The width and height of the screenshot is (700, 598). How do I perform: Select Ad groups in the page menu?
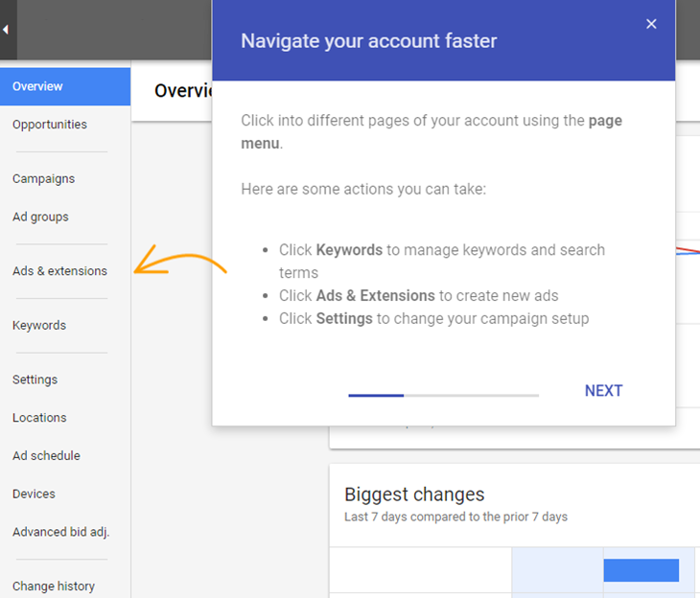tap(40, 217)
